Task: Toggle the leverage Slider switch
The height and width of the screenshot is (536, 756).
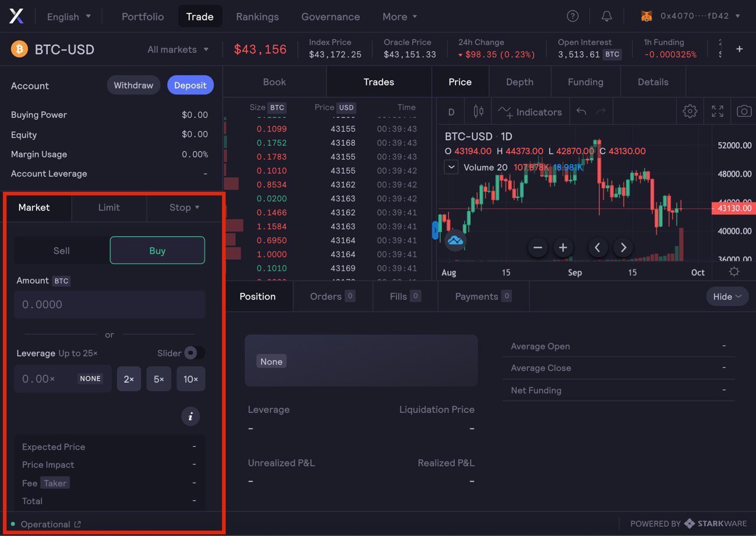Action: click(x=194, y=353)
